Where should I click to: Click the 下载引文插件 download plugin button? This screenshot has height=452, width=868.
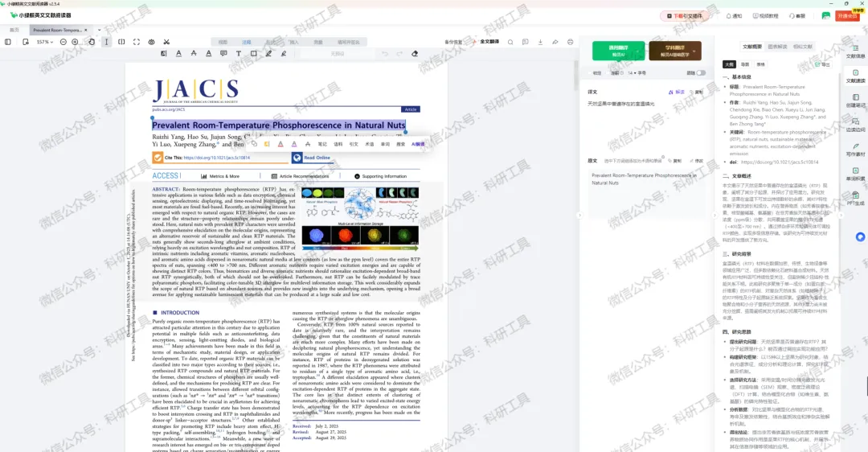684,16
